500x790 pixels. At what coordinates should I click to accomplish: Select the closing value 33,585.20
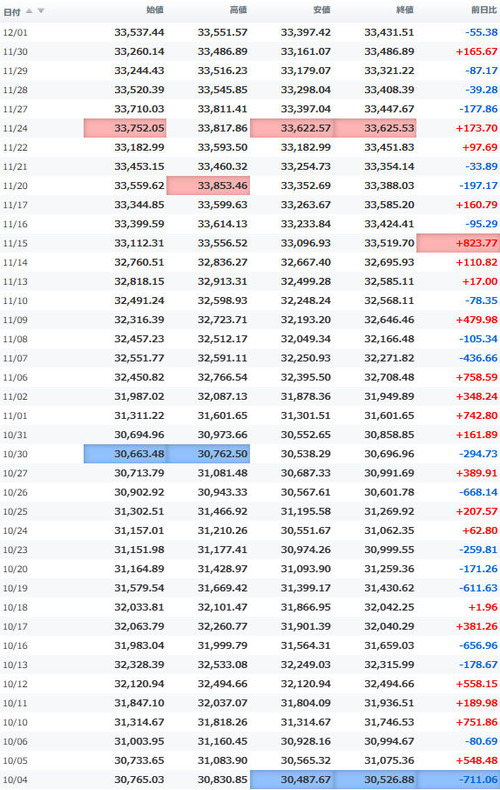click(389, 205)
